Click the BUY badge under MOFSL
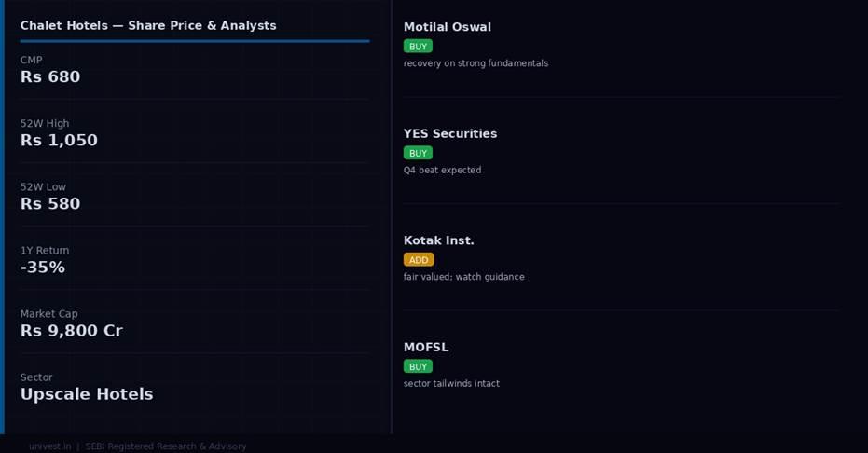The image size is (868, 453). point(418,366)
